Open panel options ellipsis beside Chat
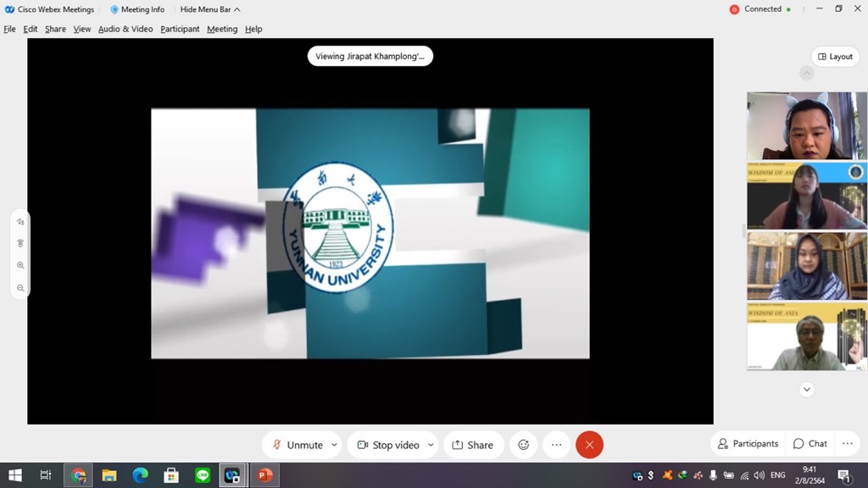Screen dimensions: 868x488 click(847, 443)
